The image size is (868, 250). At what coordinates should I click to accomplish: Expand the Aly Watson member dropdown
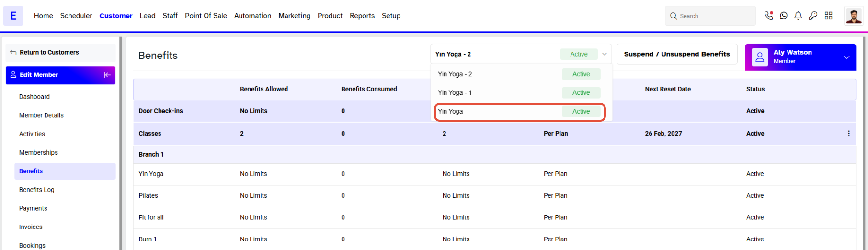click(846, 57)
